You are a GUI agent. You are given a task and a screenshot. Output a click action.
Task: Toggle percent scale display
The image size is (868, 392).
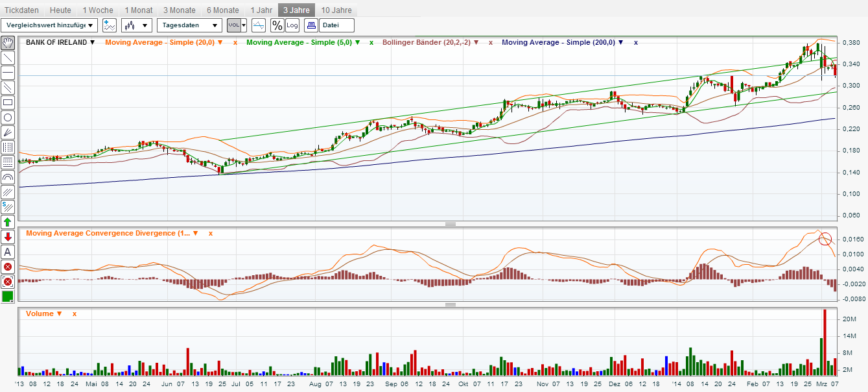pyautogui.click(x=277, y=25)
